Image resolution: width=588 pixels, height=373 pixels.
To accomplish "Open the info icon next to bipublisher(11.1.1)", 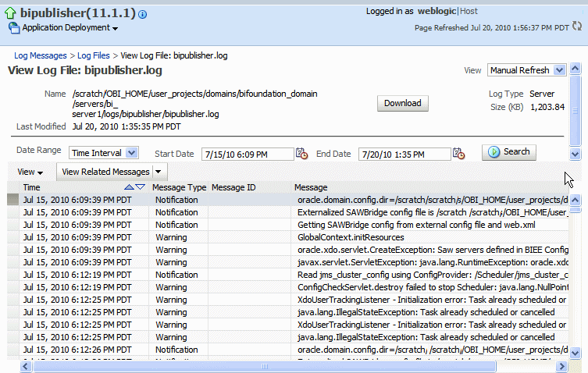I will point(142,14).
